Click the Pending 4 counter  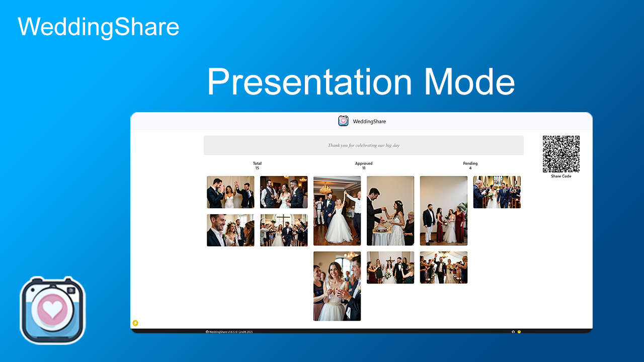[470, 165]
